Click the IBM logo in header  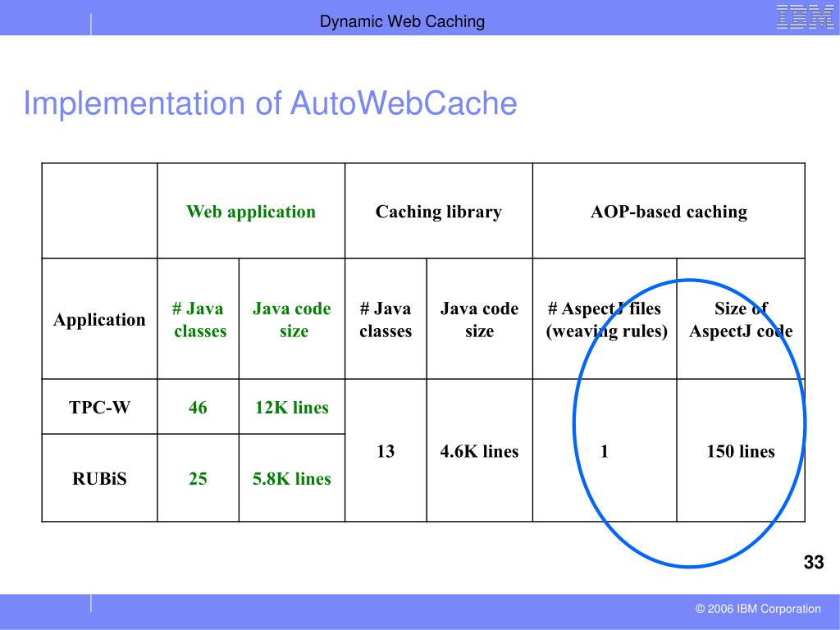[x=806, y=16]
